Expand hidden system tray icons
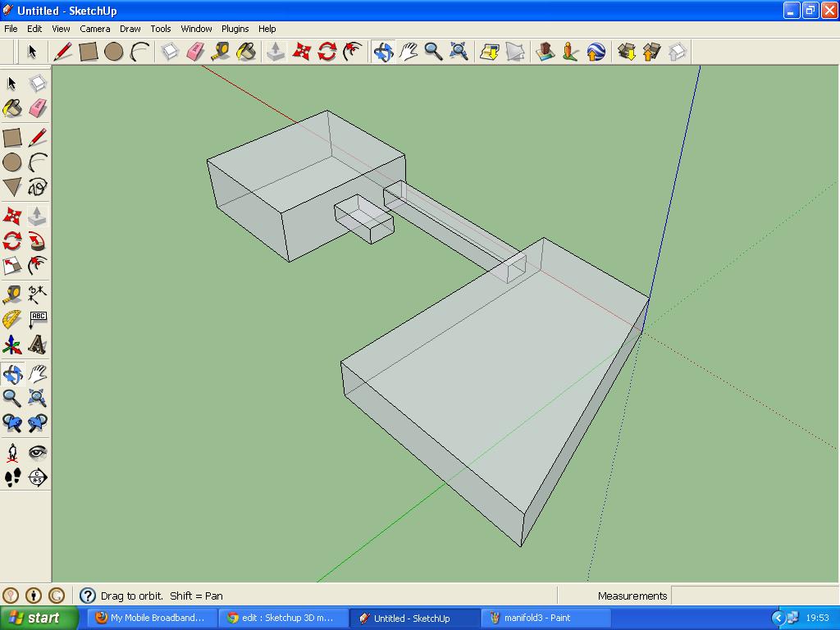Viewport: 840px width, 630px height. click(778, 619)
